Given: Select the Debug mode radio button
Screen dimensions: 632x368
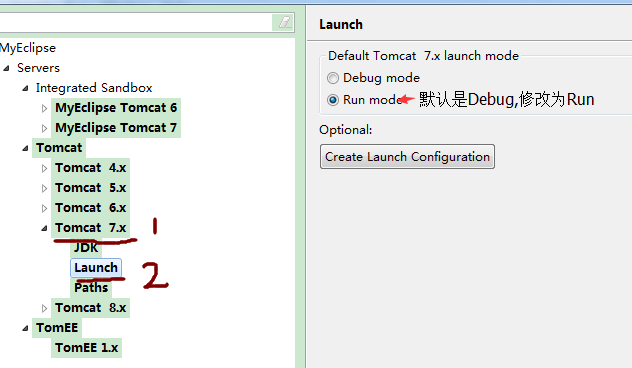Looking at the screenshot, I should click(333, 78).
